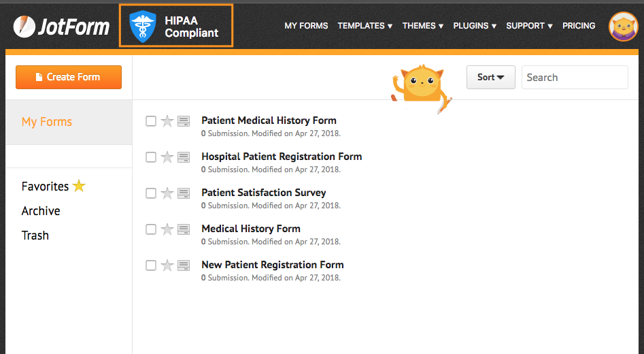Screen dimensions: 644x354
Task: Click submission info under Patient Satisfaction Survey
Action: pyautogui.click(x=271, y=206)
